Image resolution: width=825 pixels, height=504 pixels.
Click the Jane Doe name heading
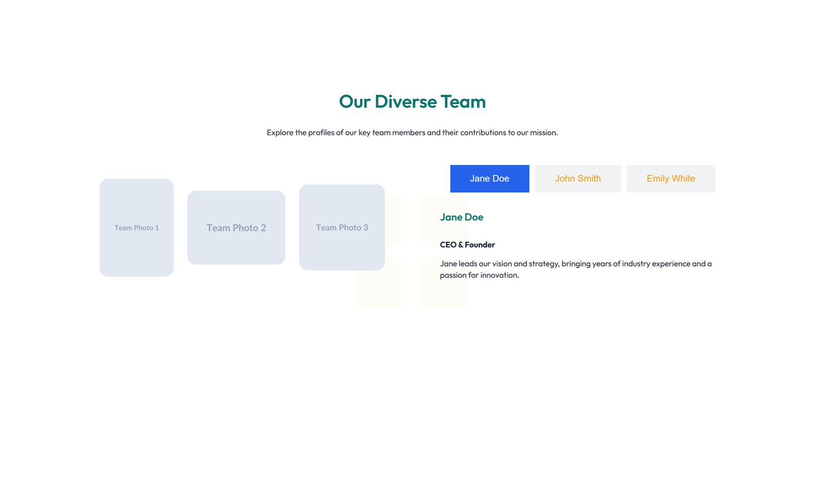point(461,217)
